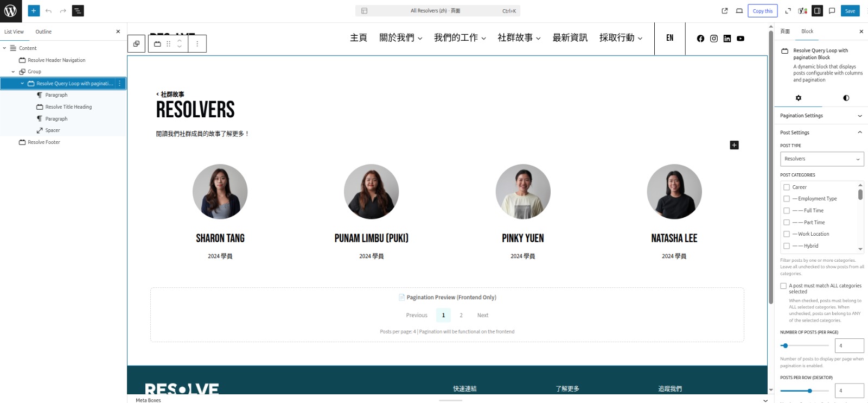
Task: Adjust Number of Posts per page slider
Action: (805, 345)
